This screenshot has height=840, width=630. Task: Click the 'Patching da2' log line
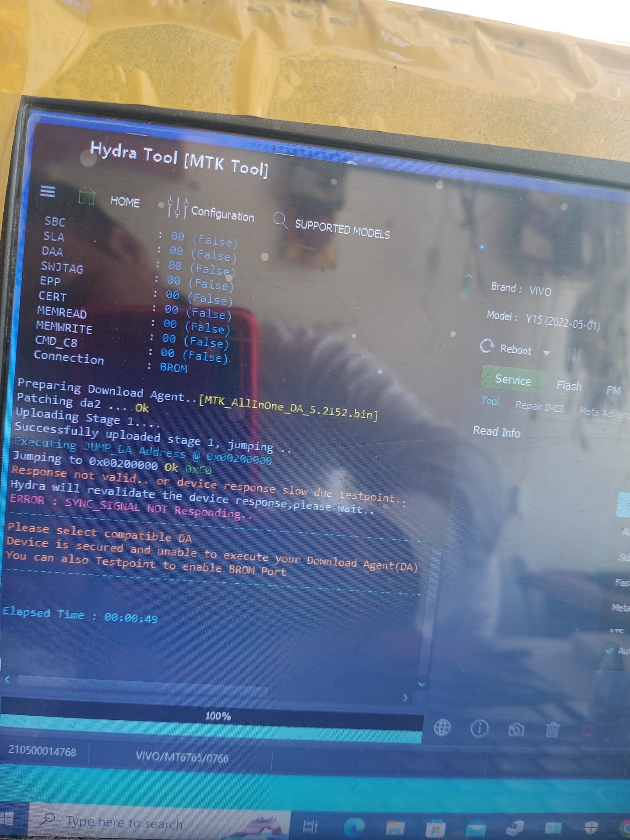click(82, 402)
